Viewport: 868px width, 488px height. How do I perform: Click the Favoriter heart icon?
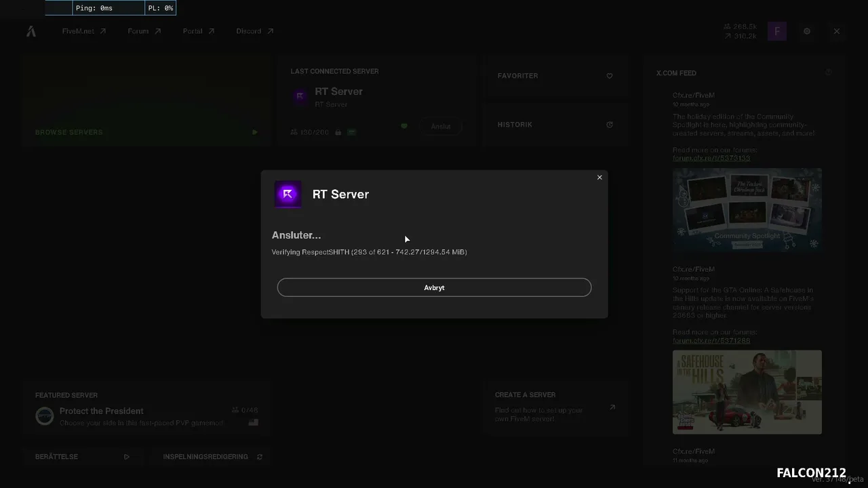610,76
